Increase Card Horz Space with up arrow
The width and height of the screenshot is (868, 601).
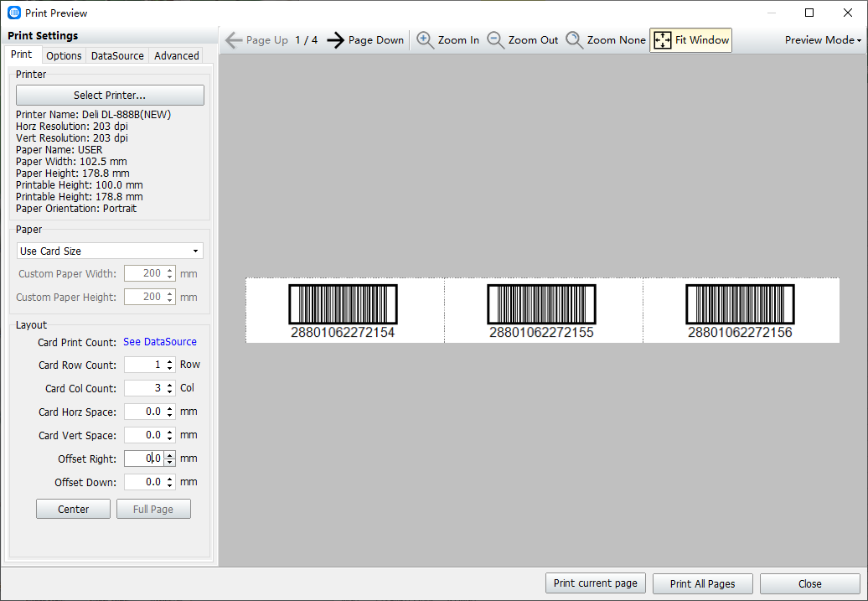[170, 408]
